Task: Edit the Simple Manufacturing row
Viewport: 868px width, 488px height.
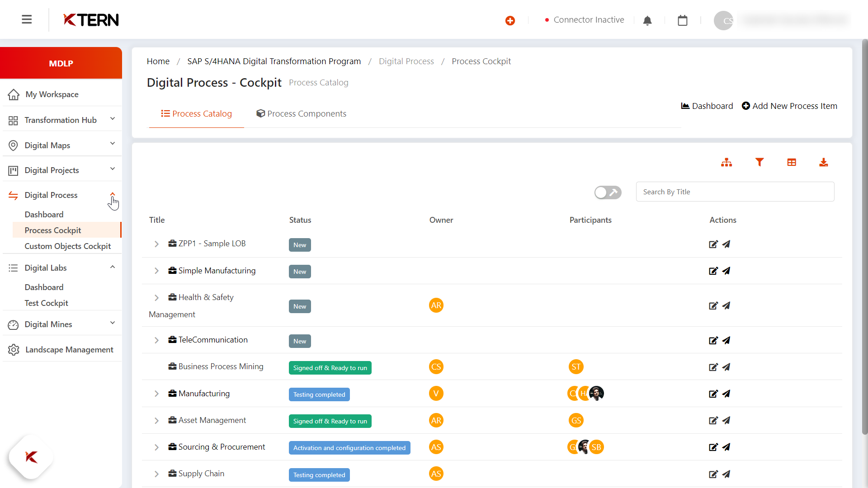Action: pos(713,271)
